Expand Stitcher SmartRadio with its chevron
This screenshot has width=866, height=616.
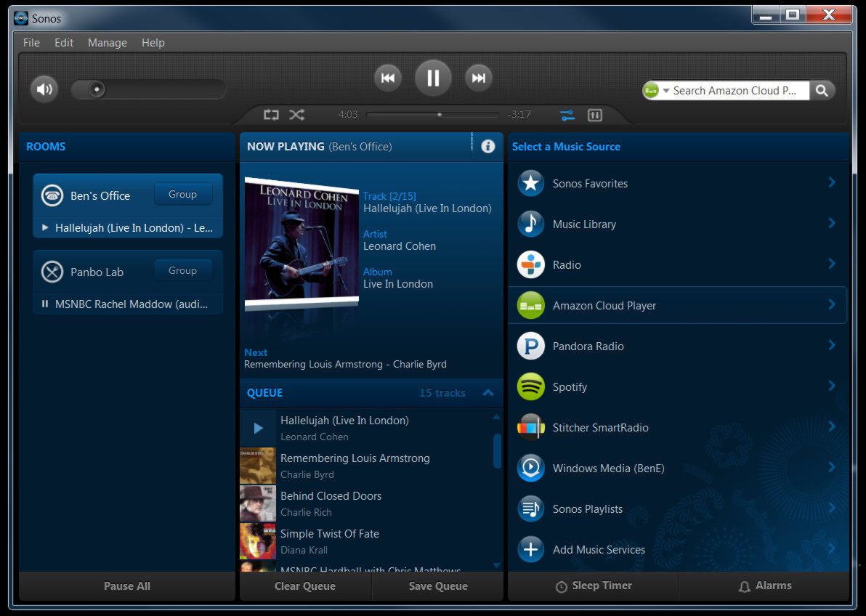click(x=832, y=426)
